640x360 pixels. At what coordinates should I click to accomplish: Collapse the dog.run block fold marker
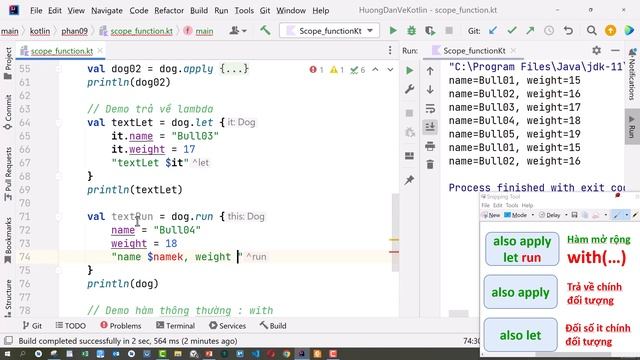59,216
